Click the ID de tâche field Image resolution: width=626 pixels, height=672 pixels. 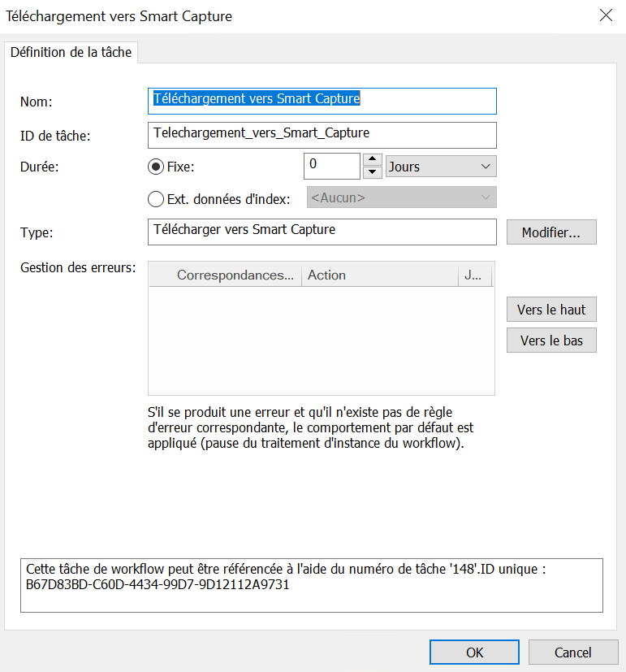pos(322,136)
